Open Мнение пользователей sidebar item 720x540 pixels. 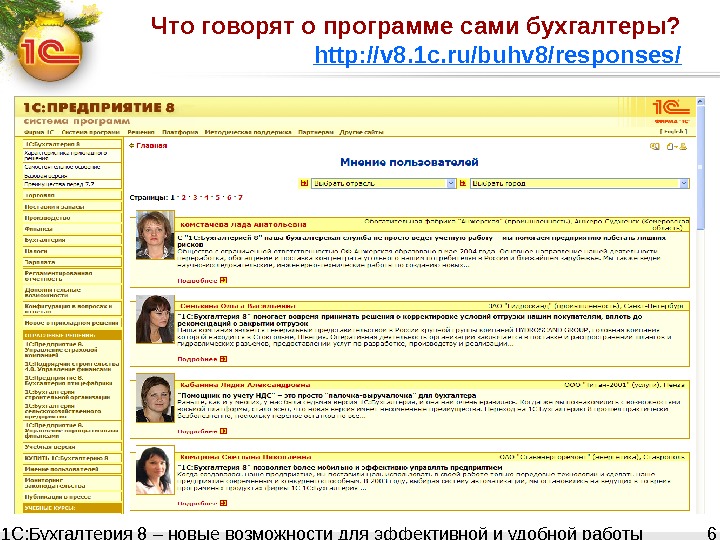click(73, 469)
